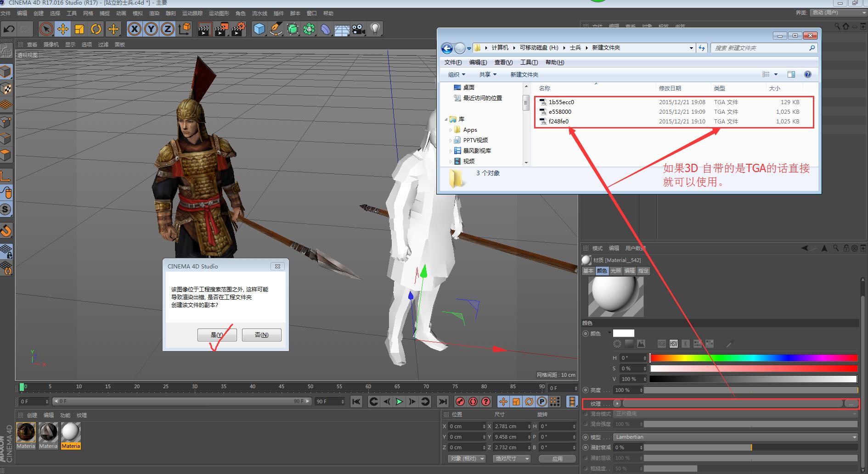Click the 是(Y) button in the dialog
This screenshot has height=474, width=868.
(x=217, y=335)
